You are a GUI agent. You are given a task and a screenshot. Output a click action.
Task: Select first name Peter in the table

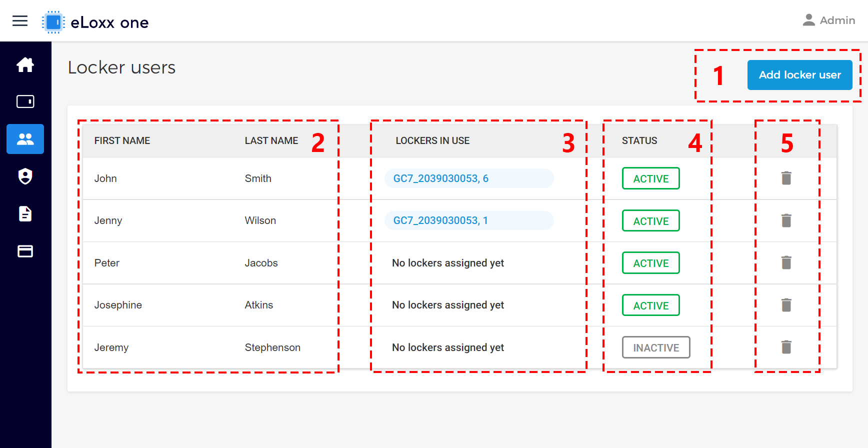107,263
